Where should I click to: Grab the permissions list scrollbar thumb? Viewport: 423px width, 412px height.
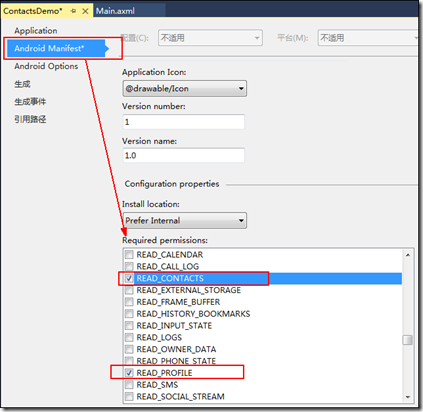[407, 340]
